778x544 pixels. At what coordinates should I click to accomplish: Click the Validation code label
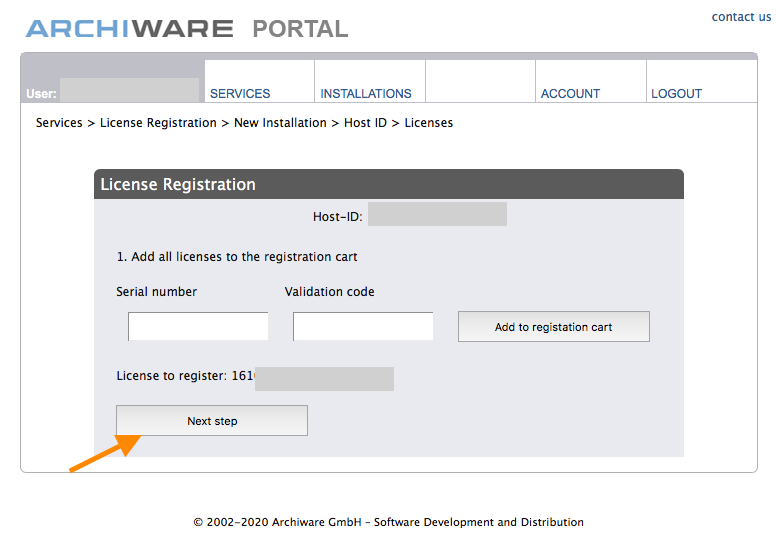point(329,292)
